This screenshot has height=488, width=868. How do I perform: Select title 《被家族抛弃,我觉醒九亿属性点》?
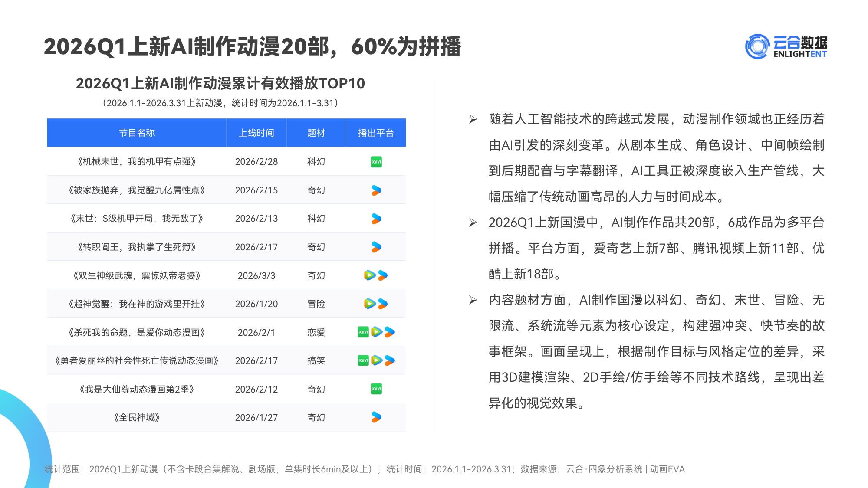click(137, 190)
